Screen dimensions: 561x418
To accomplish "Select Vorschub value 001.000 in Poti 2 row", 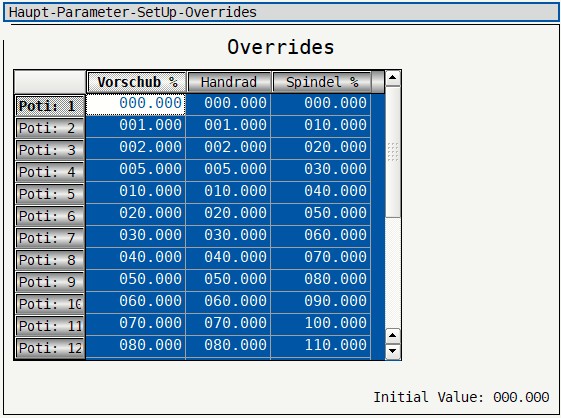I will pyautogui.click(x=136, y=126).
